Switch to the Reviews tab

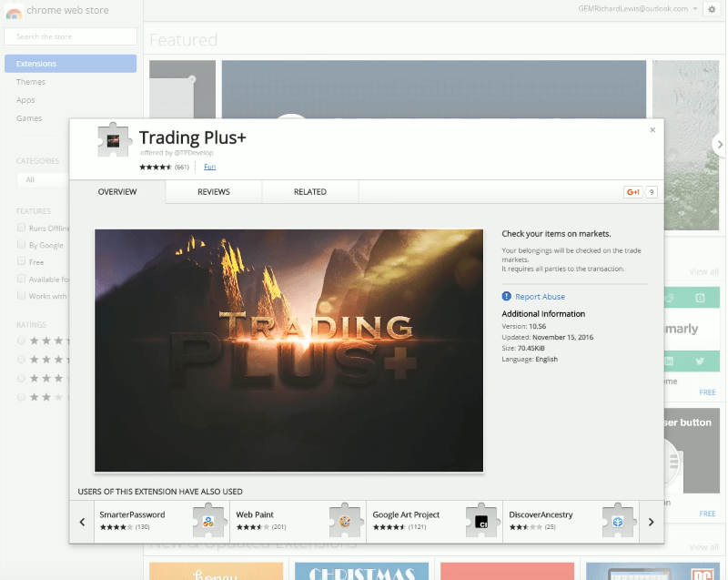point(214,192)
